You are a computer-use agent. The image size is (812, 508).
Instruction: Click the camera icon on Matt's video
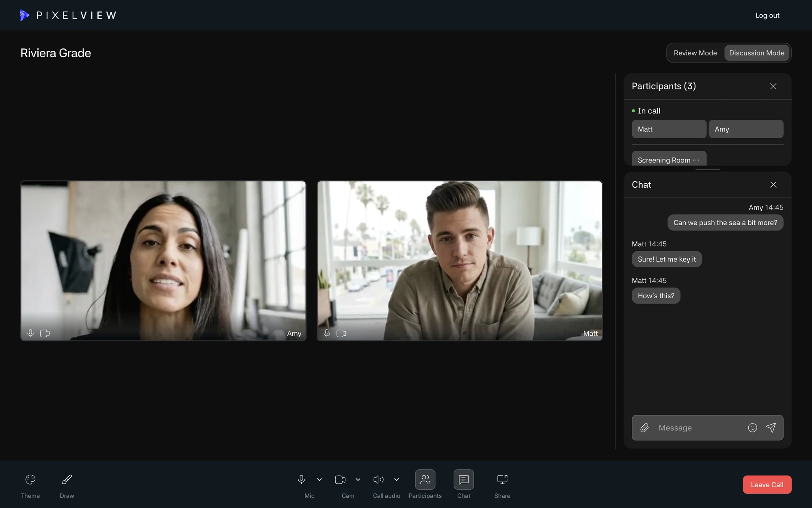click(341, 333)
